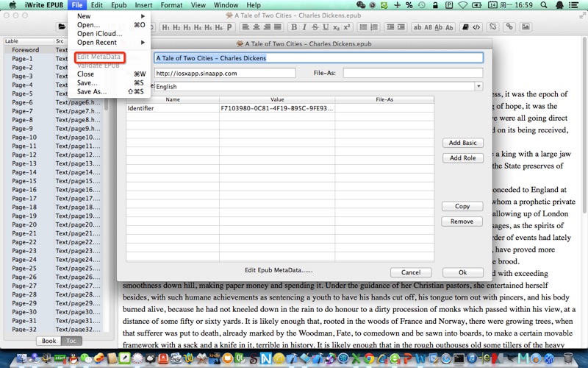Image resolution: width=588 pixels, height=368 pixels.
Task: Select Page-25 in the sidebar list
Action: [24, 268]
